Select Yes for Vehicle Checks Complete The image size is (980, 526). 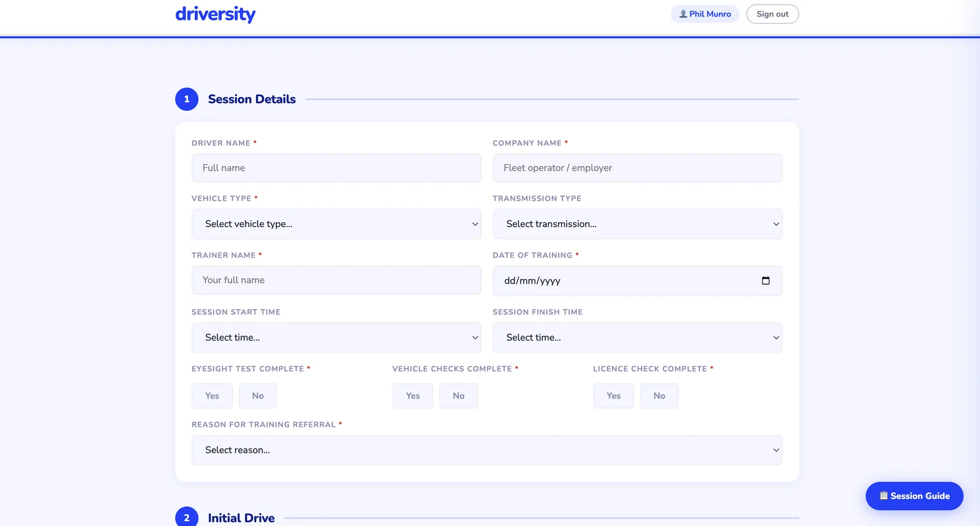click(413, 396)
